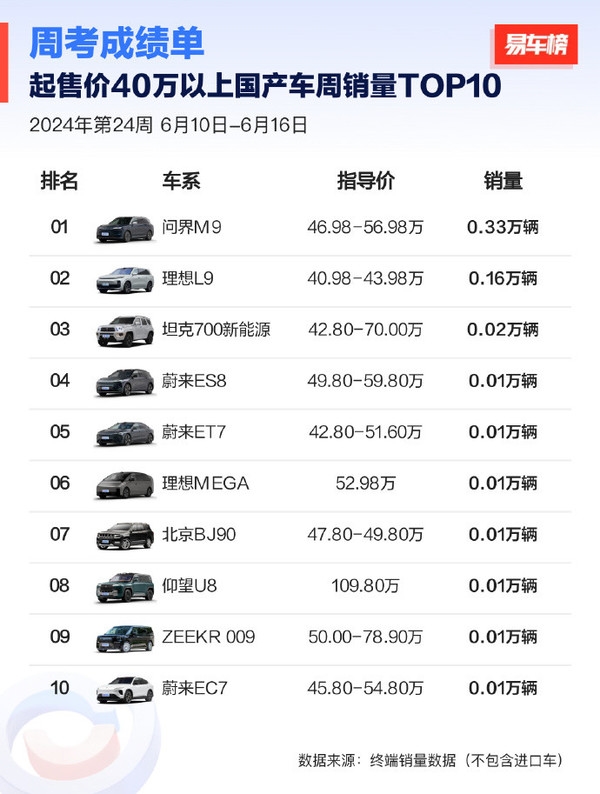
Task: Click the 排名 column header
Action: click(59, 181)
